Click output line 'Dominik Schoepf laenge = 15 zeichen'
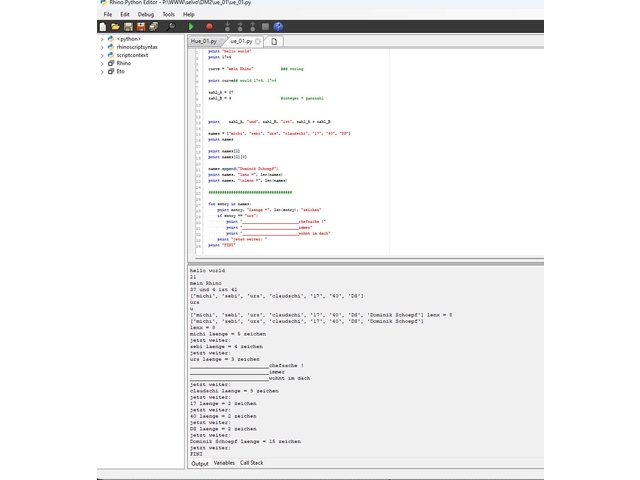640x480 pixels. (x=245, y=441)
